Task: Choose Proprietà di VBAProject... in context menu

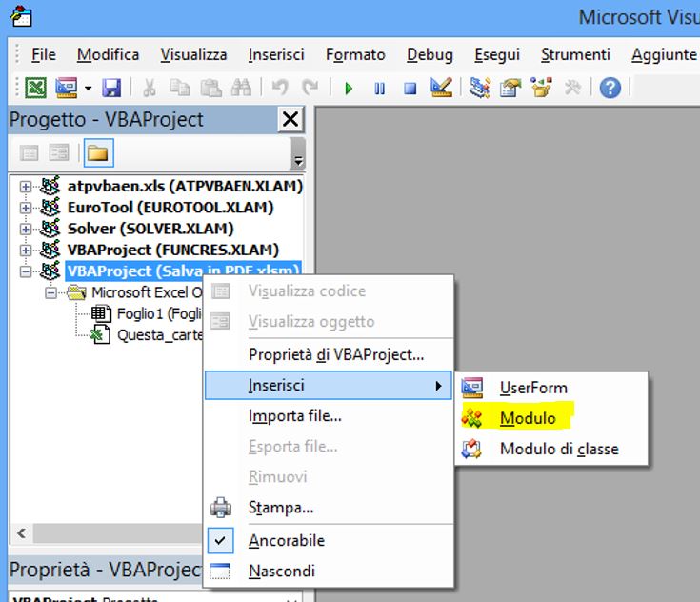Action: point(329,355)
